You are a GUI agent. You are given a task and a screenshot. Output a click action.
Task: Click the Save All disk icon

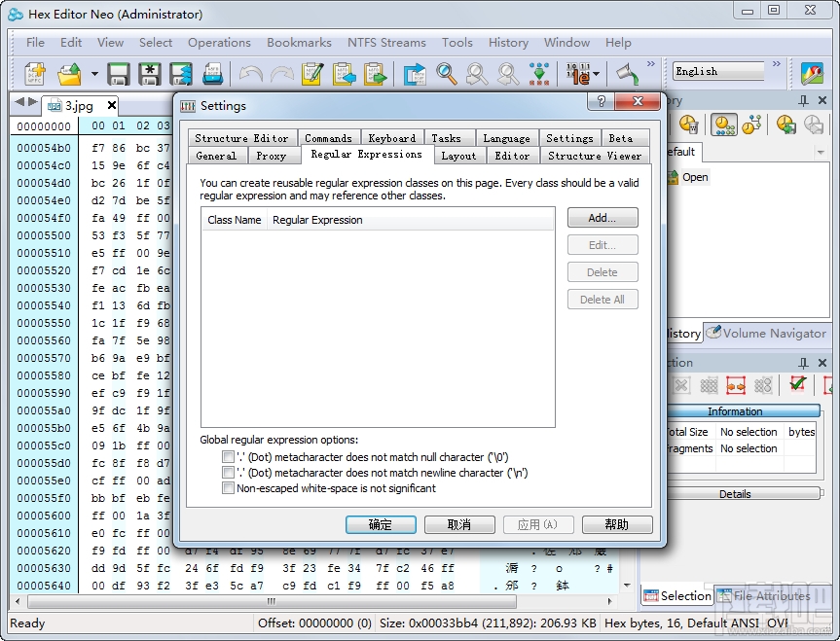pos(181,74)
